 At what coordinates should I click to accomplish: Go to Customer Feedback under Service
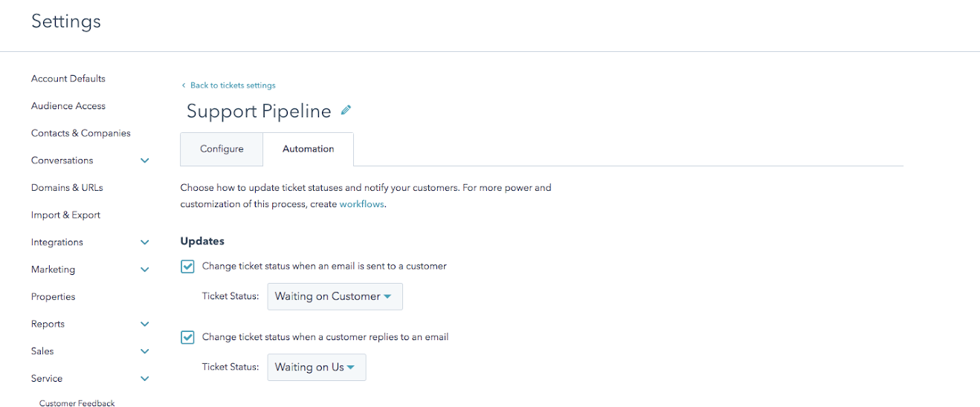pos(77,403)
